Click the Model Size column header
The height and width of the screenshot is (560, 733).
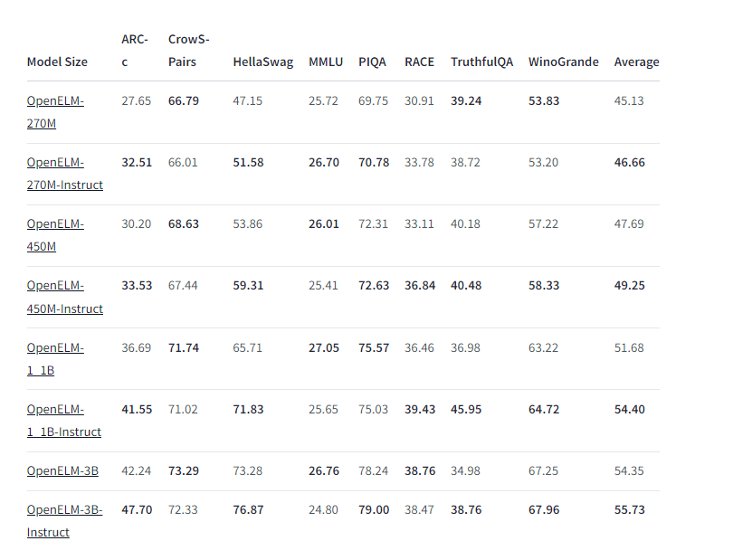pos(57,62)
